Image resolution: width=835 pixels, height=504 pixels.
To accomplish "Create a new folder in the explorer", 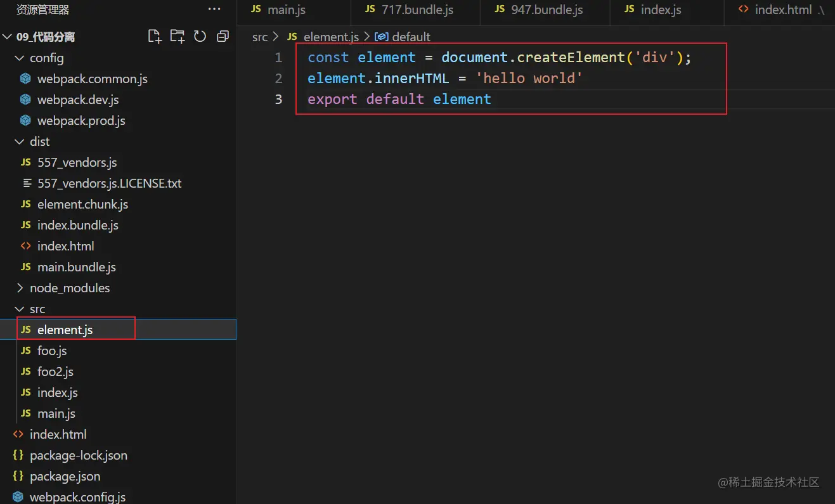I will [178, 36].
